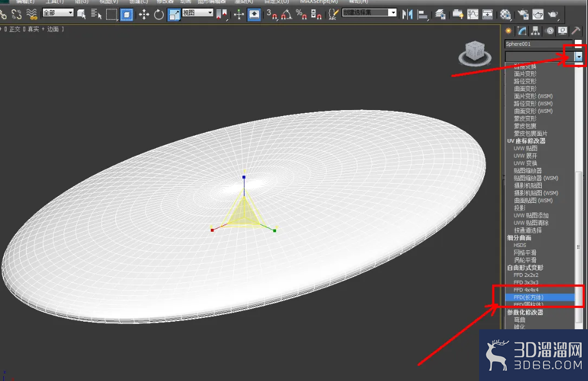
Task: Open the 正交 viewport label menu
Action: [x=15, y=29]
